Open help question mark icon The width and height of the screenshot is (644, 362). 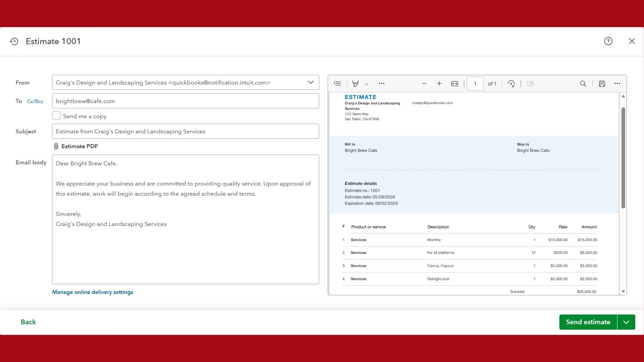click(x=608, y=41)
